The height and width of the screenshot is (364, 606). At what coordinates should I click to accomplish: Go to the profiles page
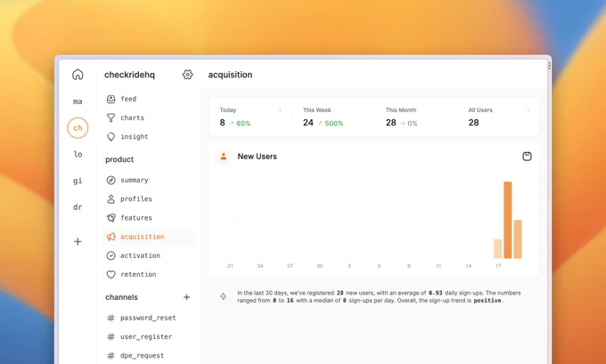149,199
